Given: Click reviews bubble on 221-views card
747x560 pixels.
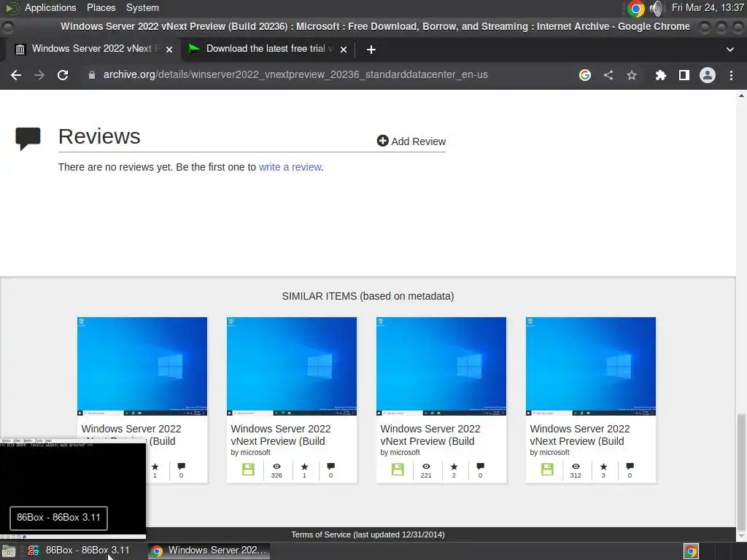Looking at the screenshot, I should point(480,466).
